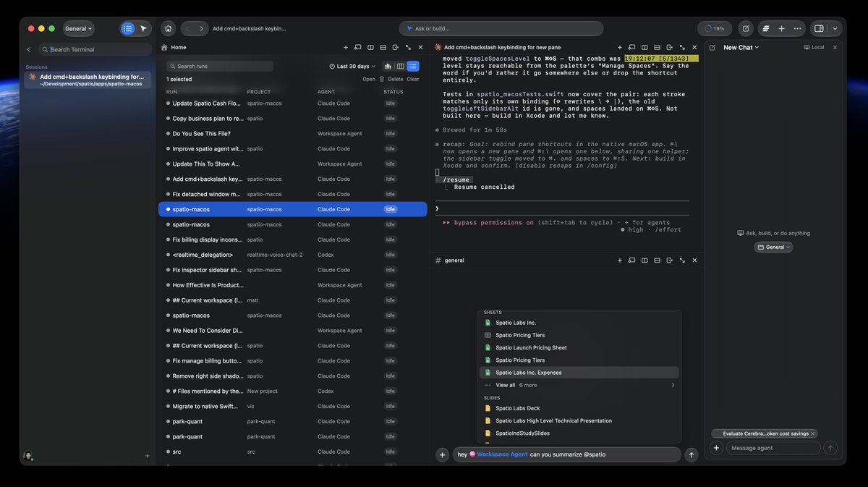
Task: Toggle the Local mode indicator in chat
Action: [814, 48]
